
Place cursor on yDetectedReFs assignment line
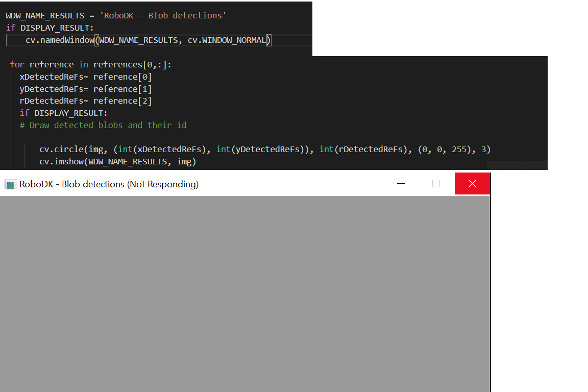coord(85,89)
